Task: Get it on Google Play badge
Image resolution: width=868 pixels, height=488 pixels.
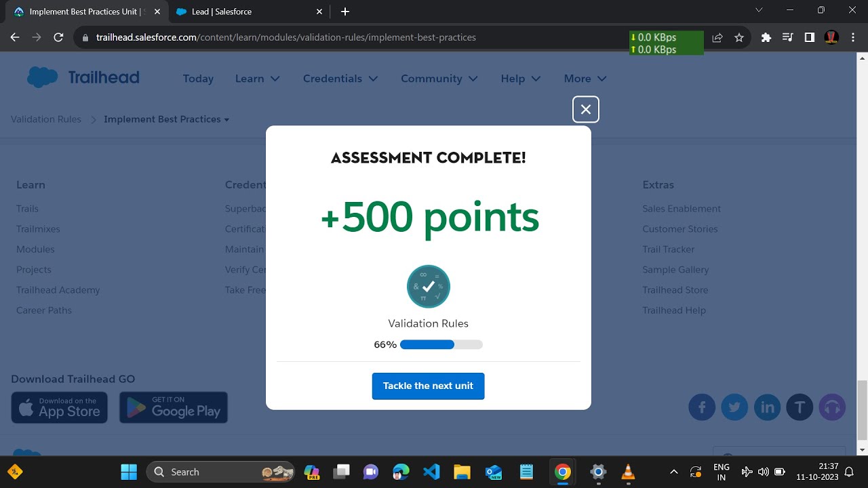Action: tap(174, 407)
